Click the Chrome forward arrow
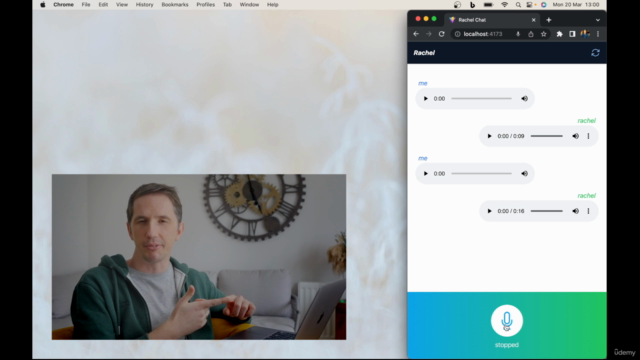Viewport: 640px width, 360px height. 429,34
